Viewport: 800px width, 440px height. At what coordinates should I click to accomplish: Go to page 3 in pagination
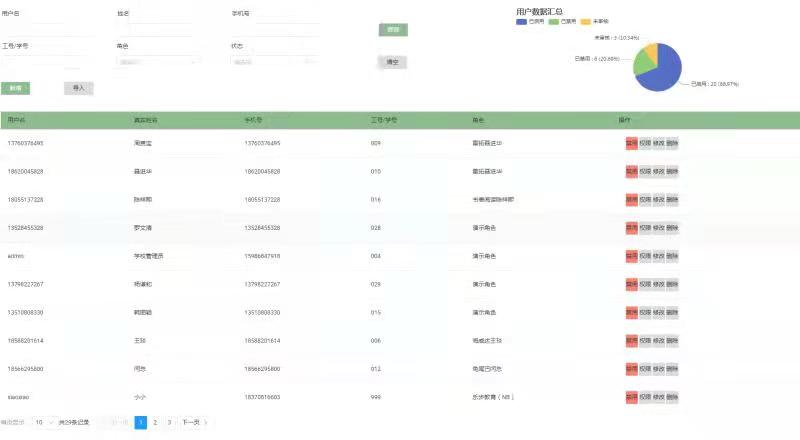tap(170, 423)
